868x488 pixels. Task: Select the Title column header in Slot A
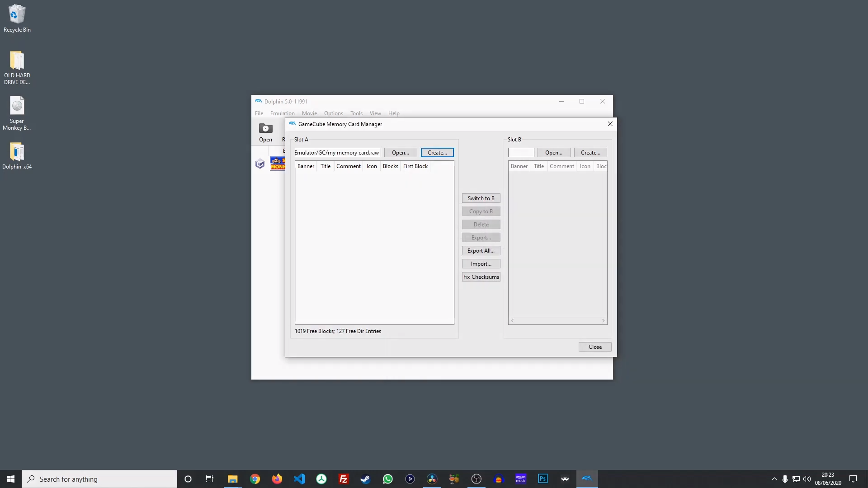tap(325, 166)
